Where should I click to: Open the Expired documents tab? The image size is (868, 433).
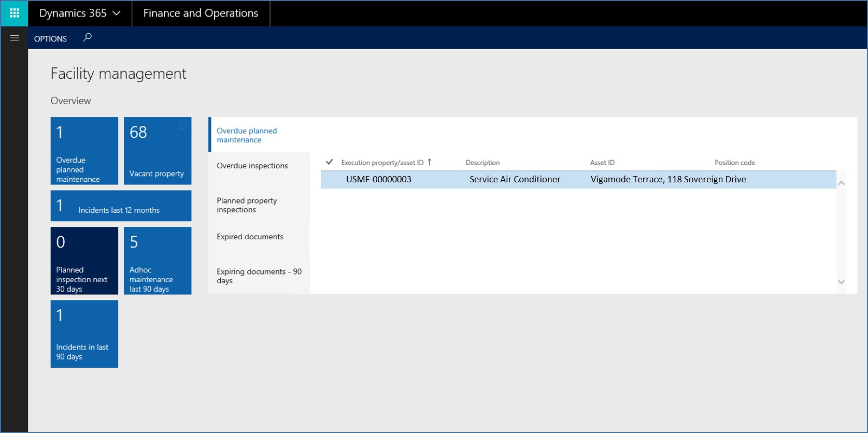click(x=250, y=237)
